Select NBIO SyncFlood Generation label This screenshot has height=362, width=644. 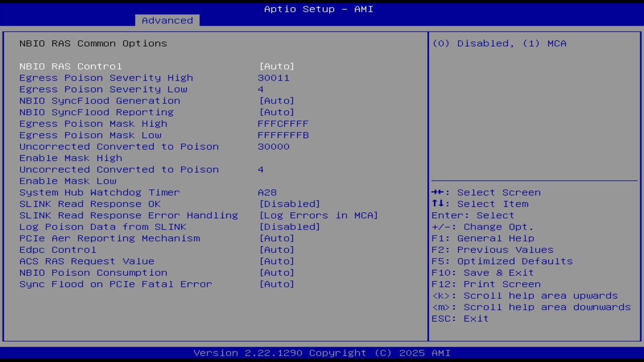(x=100, y=101)
